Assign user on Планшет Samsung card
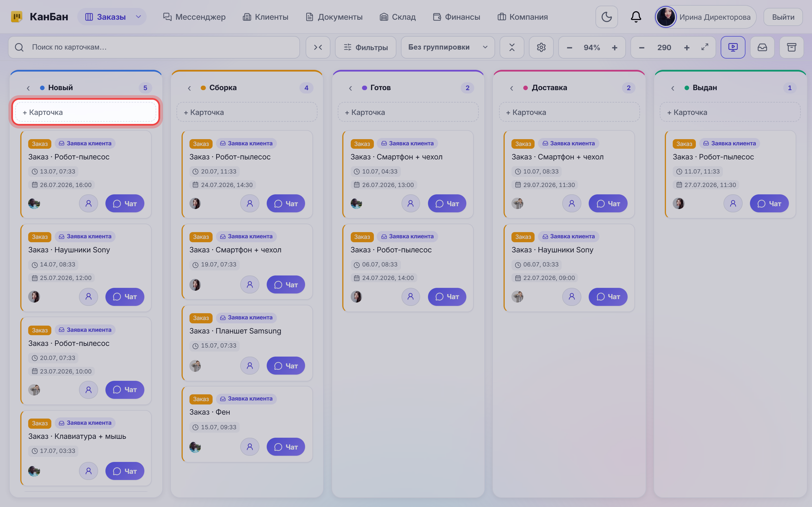812x507 pixels. pyautogui.click(x=250, y=366)
